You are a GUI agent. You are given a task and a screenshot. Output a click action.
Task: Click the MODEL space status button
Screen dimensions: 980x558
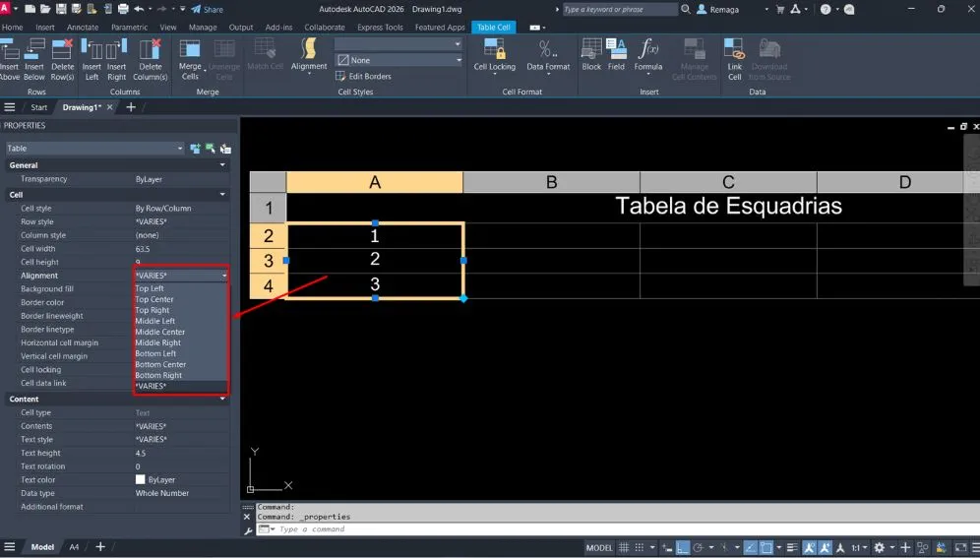point(599,548)
